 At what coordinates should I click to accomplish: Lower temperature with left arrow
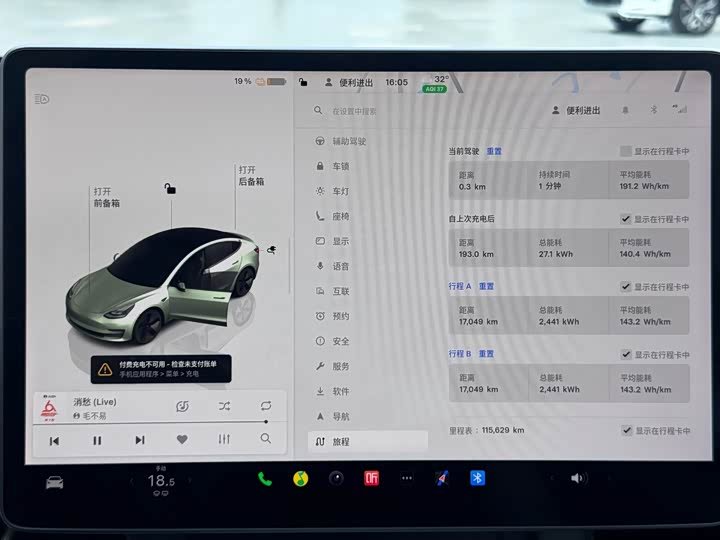click(132, 481)
